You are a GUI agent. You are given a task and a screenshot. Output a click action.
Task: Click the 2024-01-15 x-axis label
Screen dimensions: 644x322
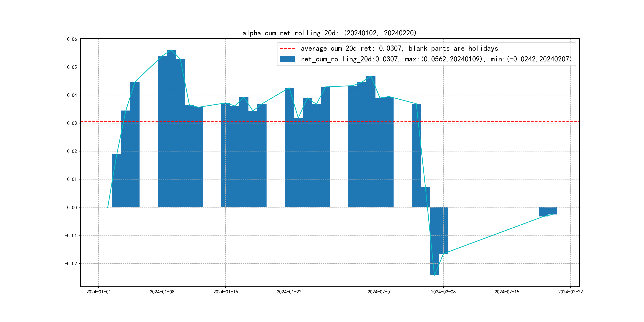tap(226, 292)
